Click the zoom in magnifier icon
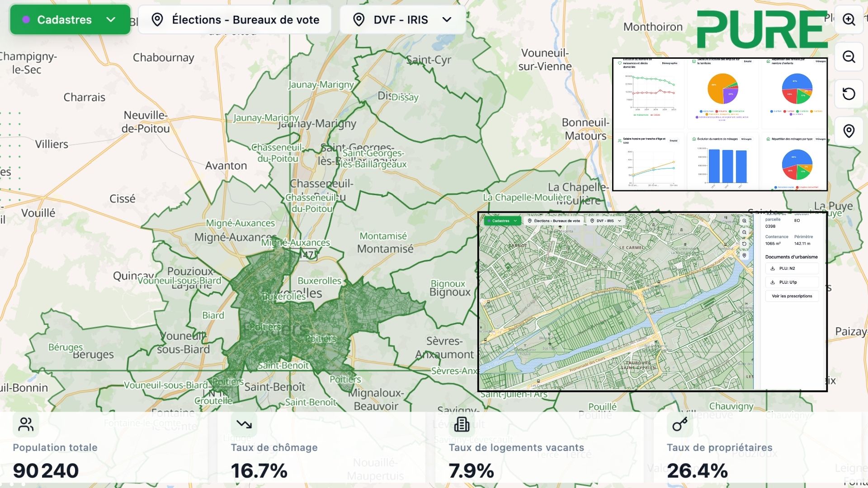The height and width of the screenshot is (488, 868). coord(849,19)
